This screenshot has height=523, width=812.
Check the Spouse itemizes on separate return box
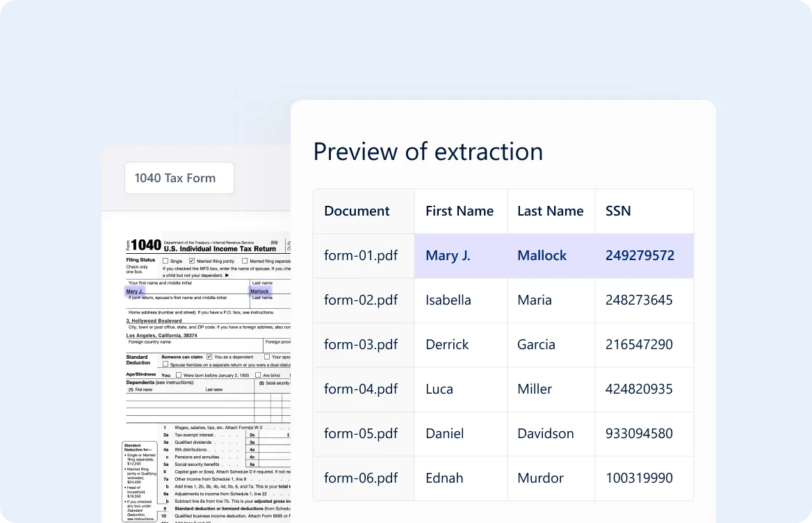coord(165,364)
